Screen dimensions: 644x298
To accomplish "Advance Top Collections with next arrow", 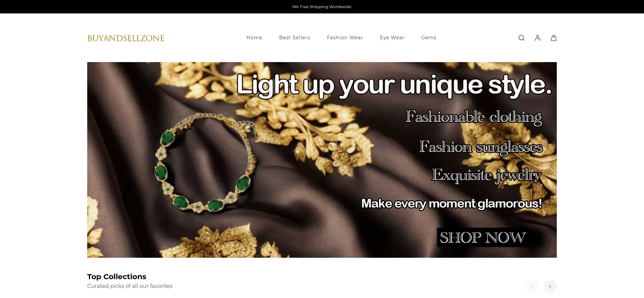I will point(550,287).
